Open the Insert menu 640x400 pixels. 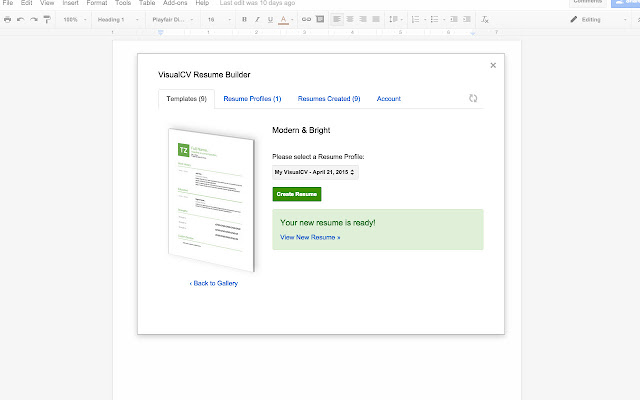click(70, 3)
